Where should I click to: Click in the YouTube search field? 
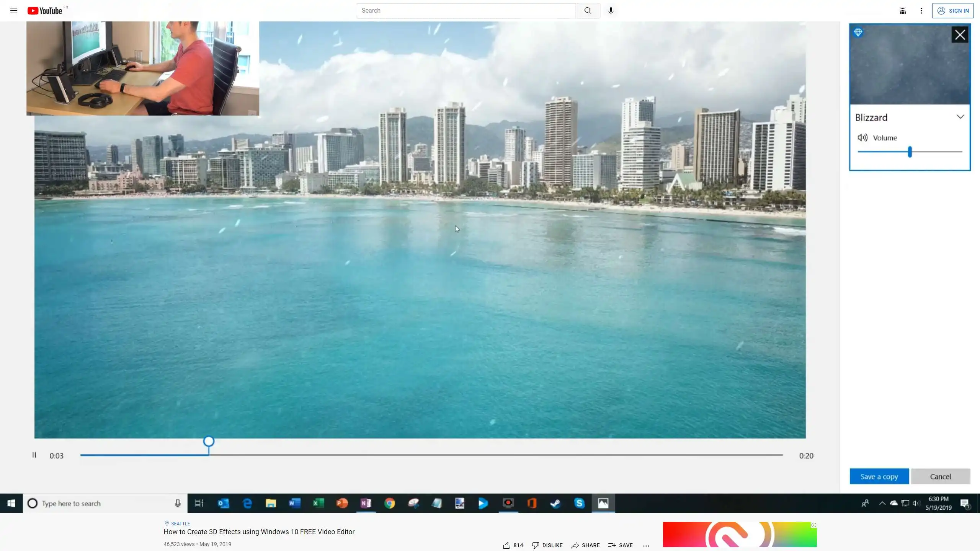[x=466, y=11]
